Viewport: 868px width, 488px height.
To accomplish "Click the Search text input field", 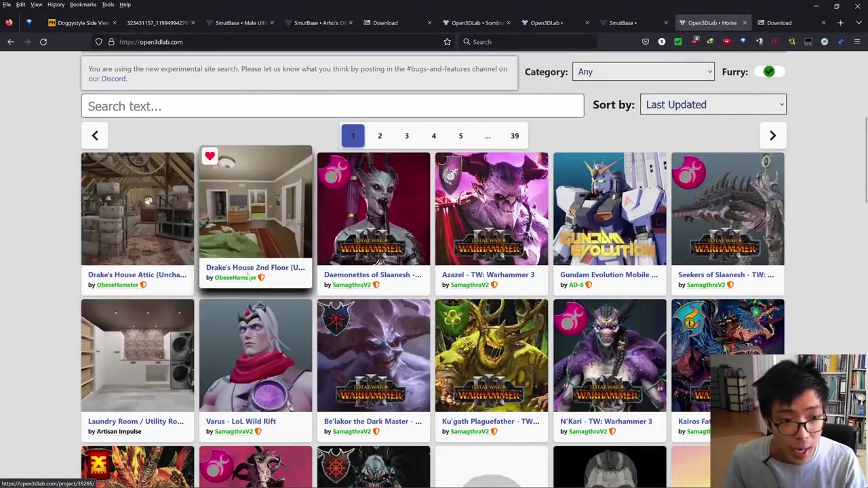I will (332, 106).
